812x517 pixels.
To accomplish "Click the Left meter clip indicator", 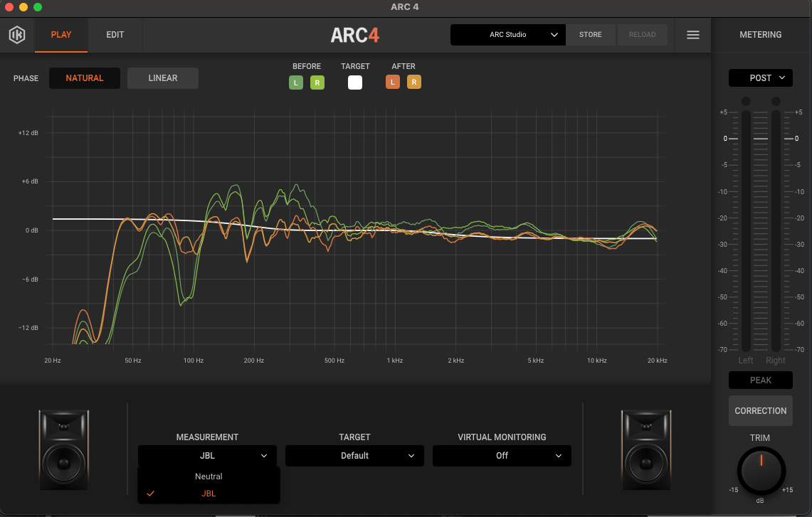I will click(x=746, y=101).
